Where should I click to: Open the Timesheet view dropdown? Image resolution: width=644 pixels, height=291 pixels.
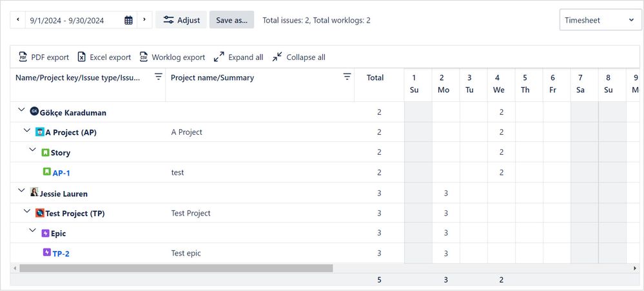click(x=600, y=20)
